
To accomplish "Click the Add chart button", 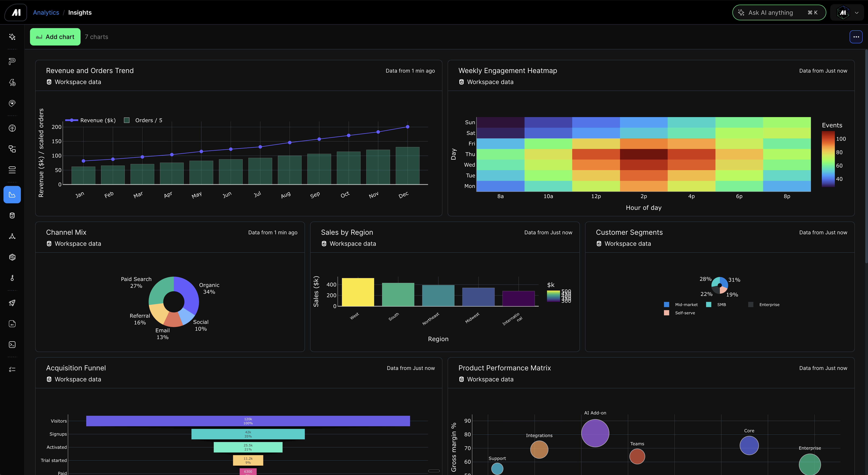I will click(x=55, y=37).
